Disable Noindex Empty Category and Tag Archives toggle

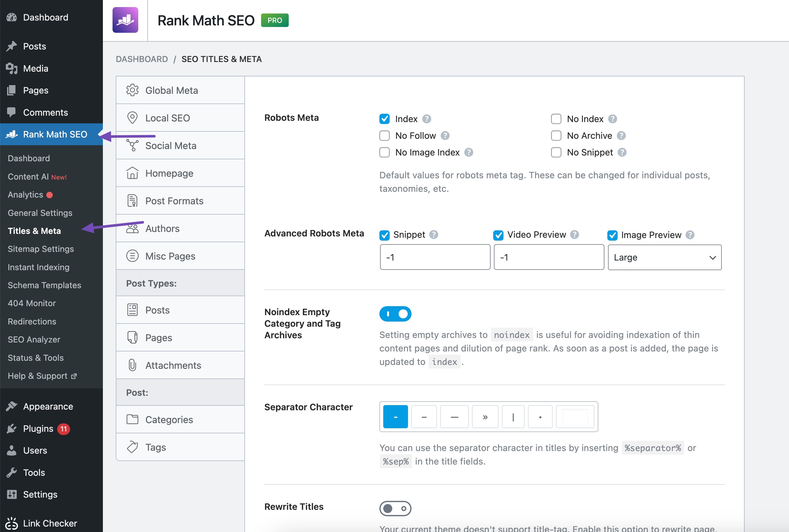tap(395, 314)
